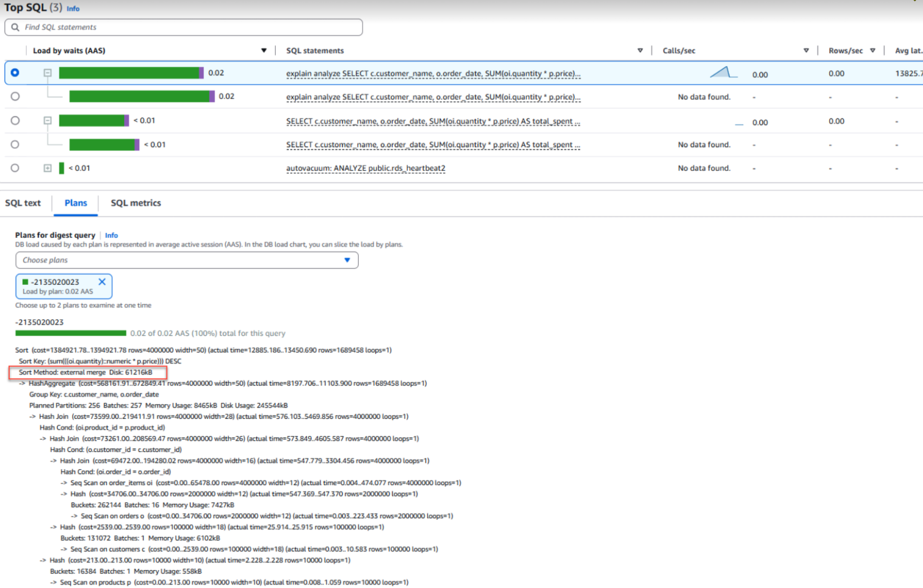The height and width of the screenshot is (588, 923).
Task: Select radio button for the autovacuum ANALYZE row
Action: coord(15,168)
